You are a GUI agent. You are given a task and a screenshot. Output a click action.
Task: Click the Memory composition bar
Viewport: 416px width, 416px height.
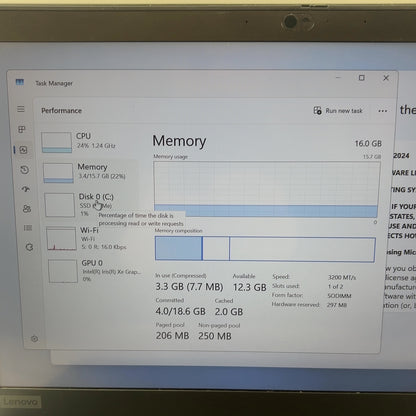[x=265, y=249]
